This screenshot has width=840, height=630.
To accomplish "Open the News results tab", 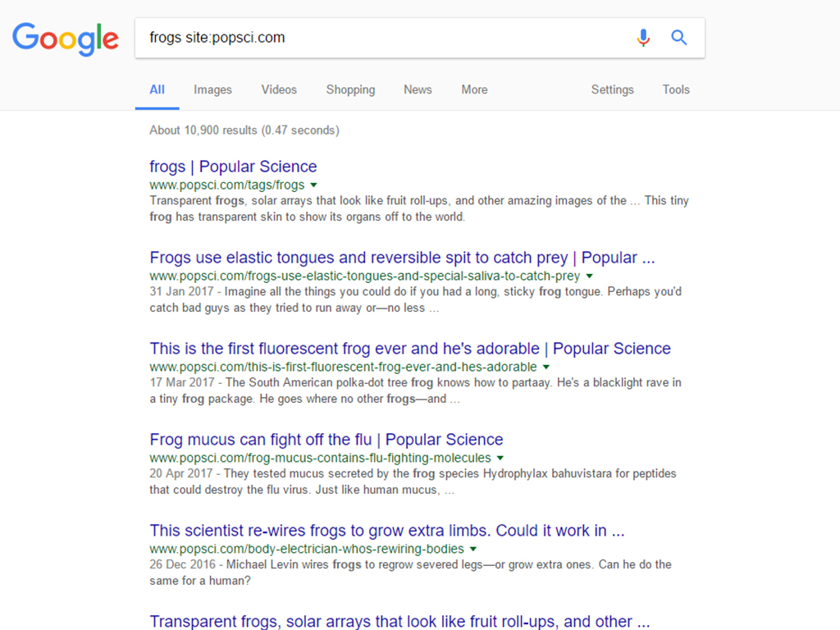I will (x=418, y=90).
